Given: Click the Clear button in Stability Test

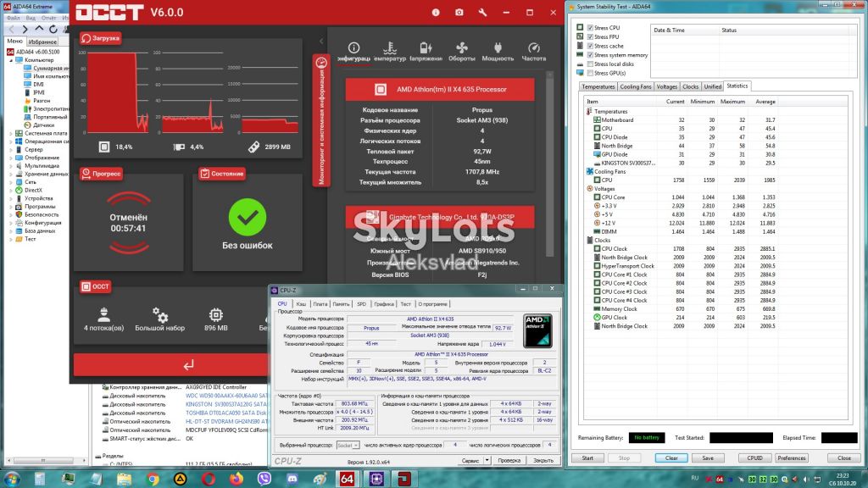Looking at the screenshot, I should (671, 458).
